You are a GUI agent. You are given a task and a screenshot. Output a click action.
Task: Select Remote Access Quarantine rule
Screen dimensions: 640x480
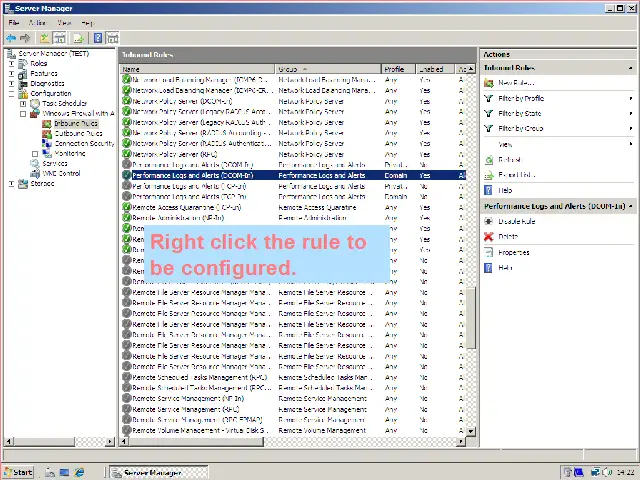pos(293,207)
